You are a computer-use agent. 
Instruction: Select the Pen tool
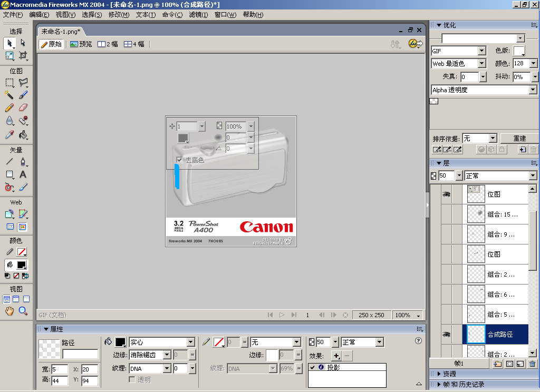tap(23, 161)
